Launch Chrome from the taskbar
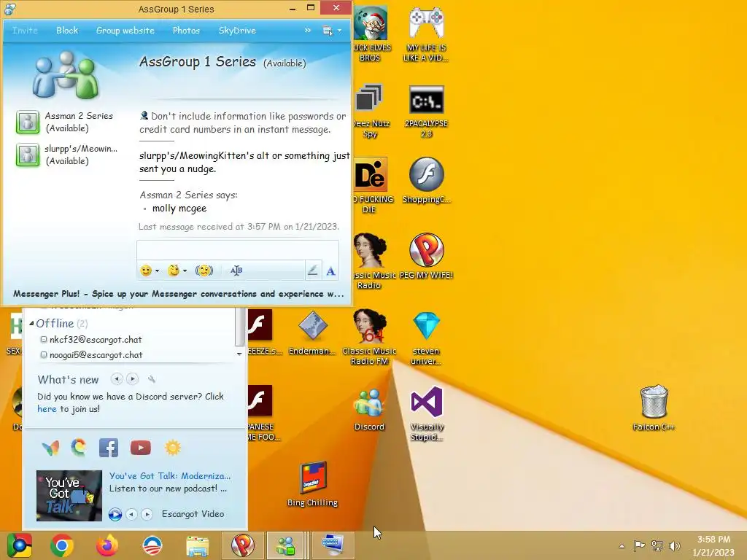 pos(61,545)
